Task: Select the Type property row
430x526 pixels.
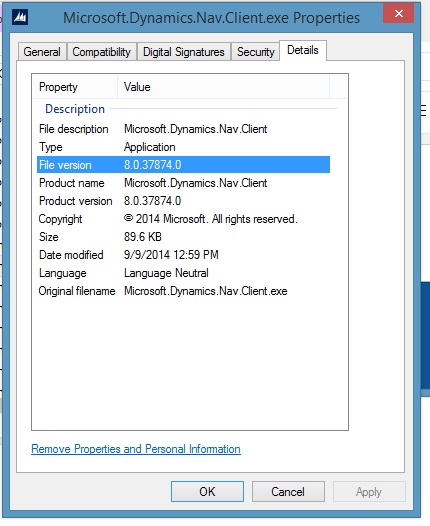Action: tap(183, 147)
